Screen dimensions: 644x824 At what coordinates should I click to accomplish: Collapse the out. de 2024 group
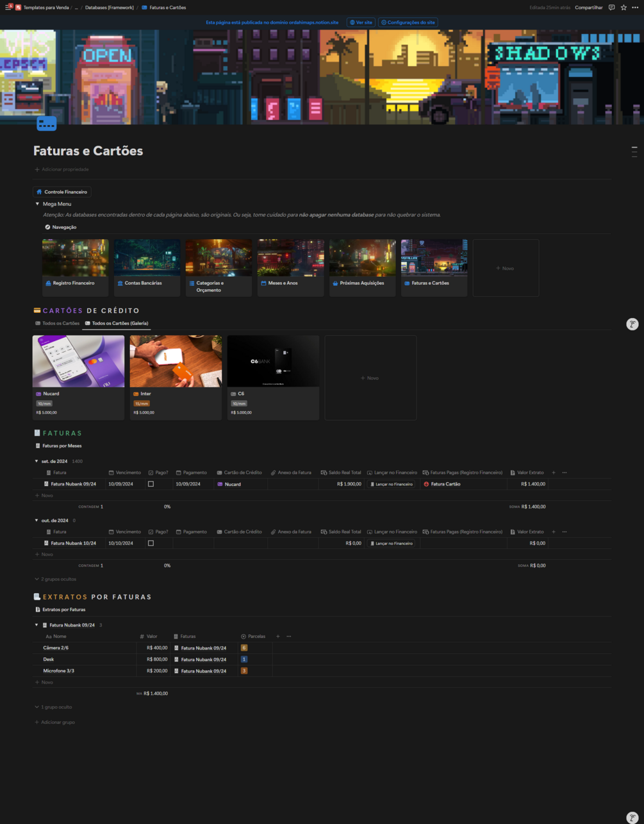(37, 521)
